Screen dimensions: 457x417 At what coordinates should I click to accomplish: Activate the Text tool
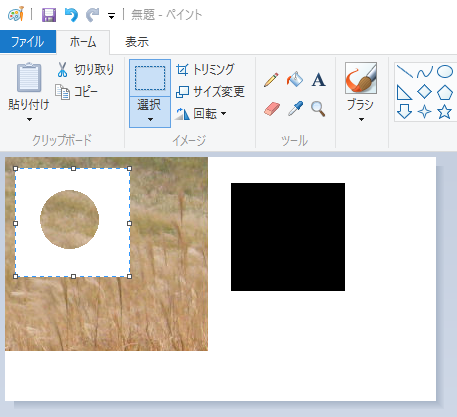click(318, 80)
